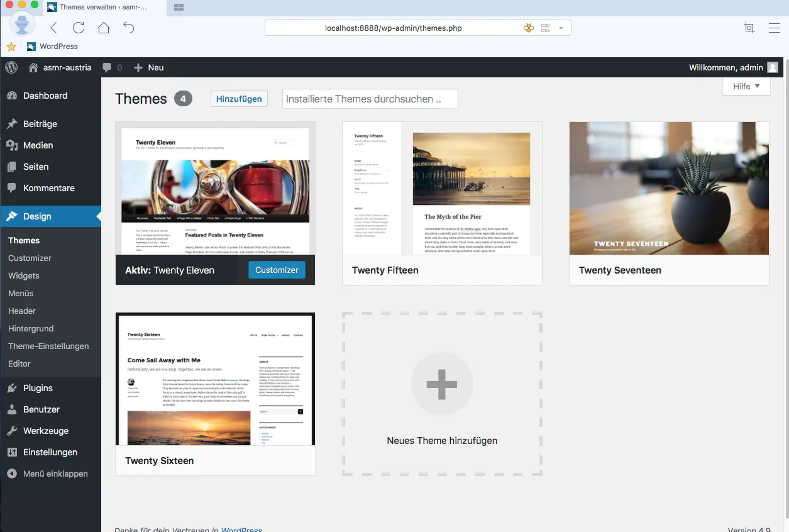
Task: Click the Twenty Seventeen theme name
Action: 620,270
